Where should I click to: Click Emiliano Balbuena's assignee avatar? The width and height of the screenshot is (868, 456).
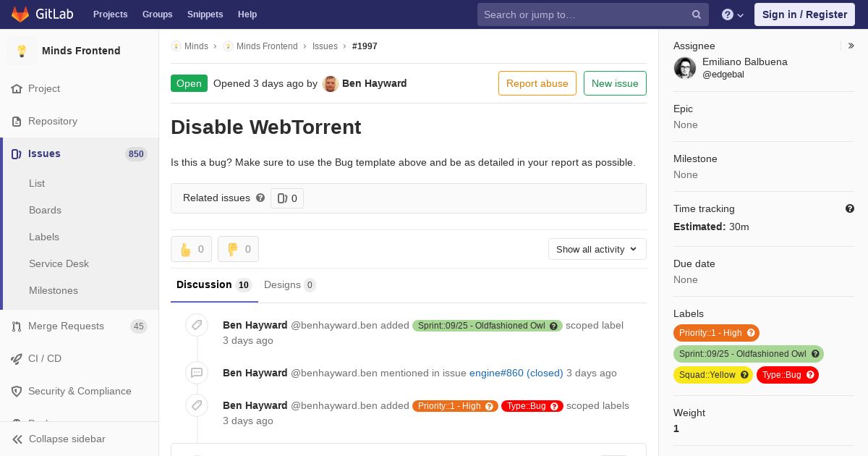(685, 68)
